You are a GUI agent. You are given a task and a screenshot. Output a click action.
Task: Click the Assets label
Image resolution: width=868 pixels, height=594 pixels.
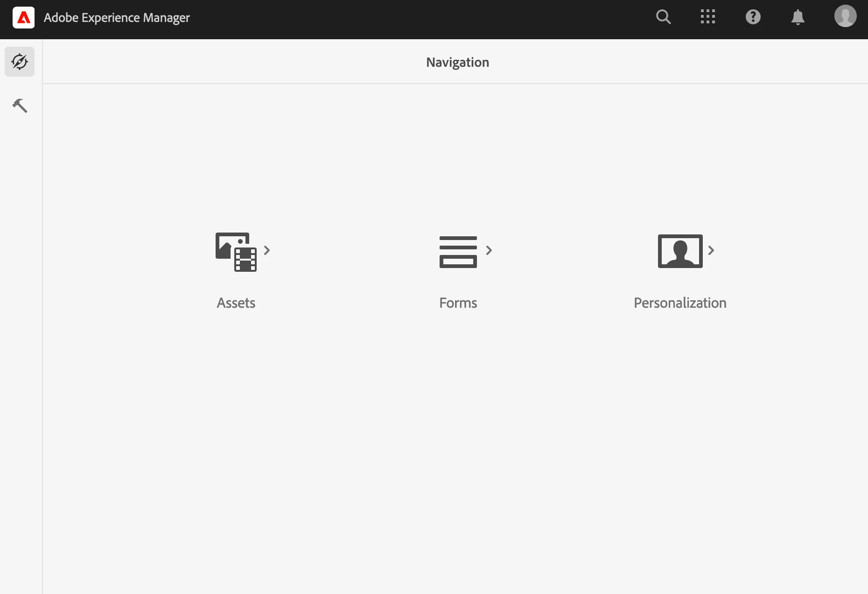pos(236,303)
